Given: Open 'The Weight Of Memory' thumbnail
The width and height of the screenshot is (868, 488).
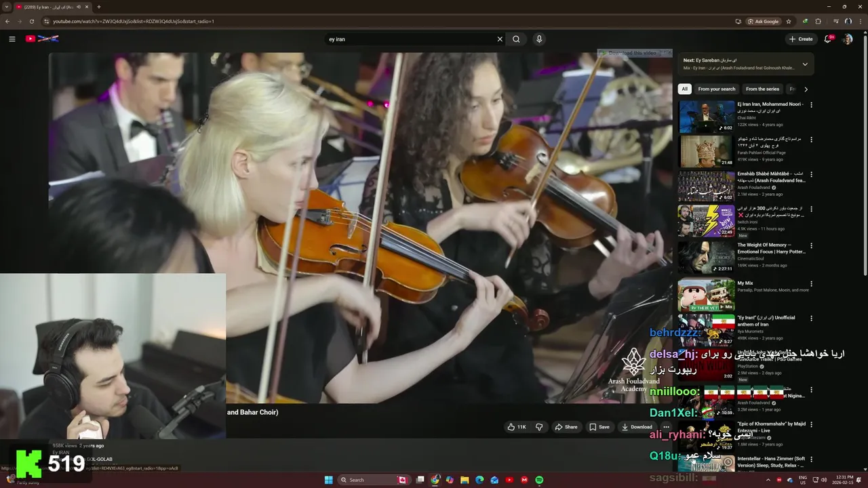Looking at the screenshot, I should pyautogui.click(x=707, y=257).
